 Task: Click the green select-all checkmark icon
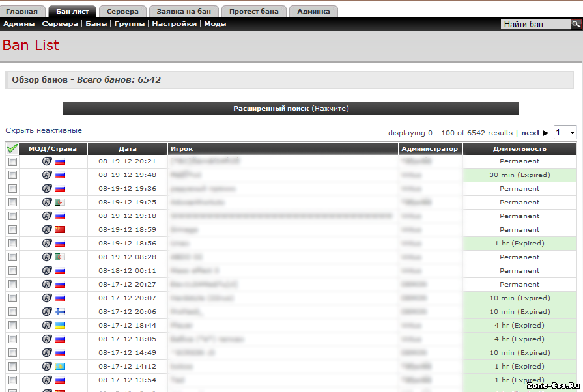tap(12, 148)
